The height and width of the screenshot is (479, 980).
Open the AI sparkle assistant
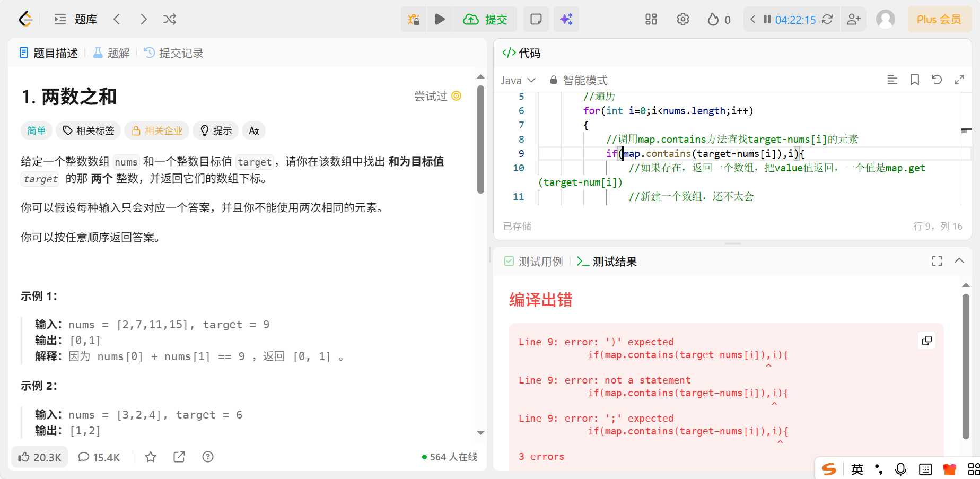tap(566, 20)
